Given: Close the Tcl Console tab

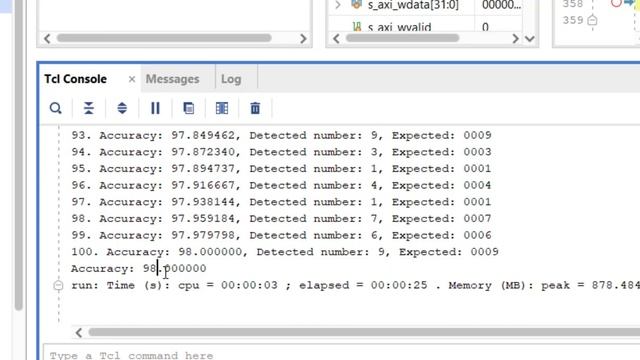Looking at the screenshot, I should point(132,79).
